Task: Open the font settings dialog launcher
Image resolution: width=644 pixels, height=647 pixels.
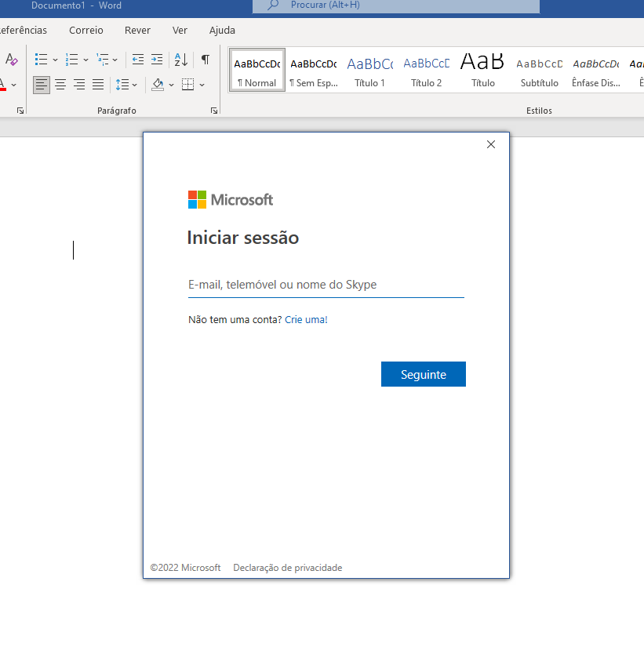Action: [20, 111]
